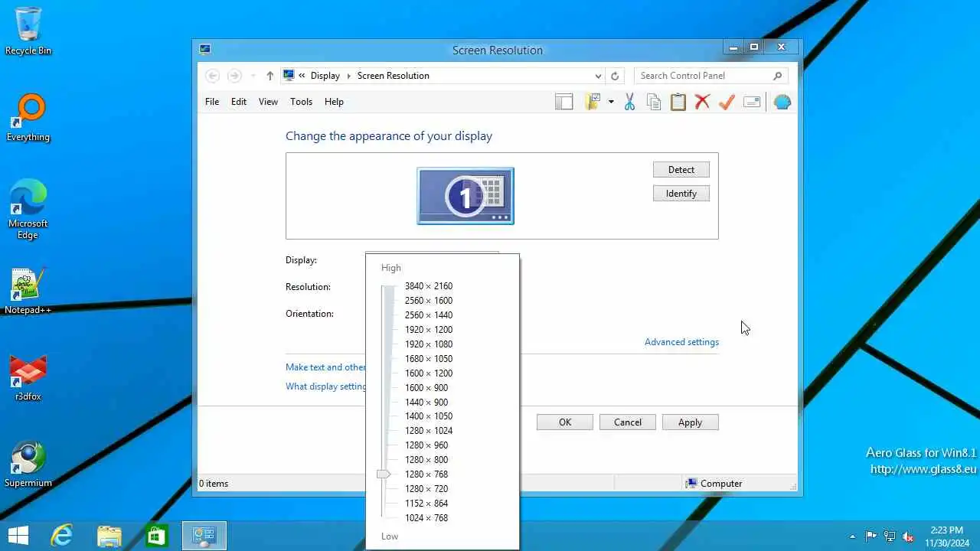Click the Action Center flag icon
The image size is (980, 551).
click(x=871, y=536)
